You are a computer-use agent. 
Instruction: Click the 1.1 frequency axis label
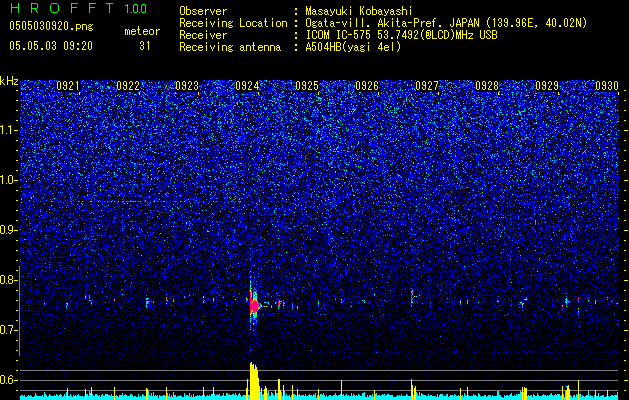coord(9,130)
